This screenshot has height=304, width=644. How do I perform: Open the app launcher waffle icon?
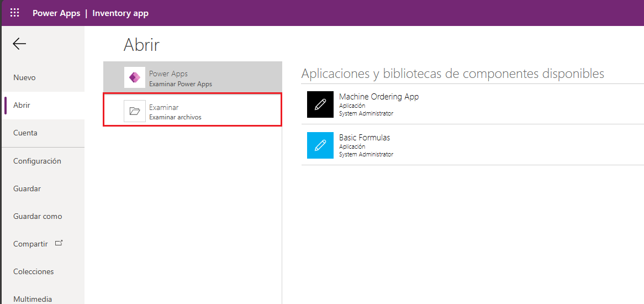click(14, 13)
